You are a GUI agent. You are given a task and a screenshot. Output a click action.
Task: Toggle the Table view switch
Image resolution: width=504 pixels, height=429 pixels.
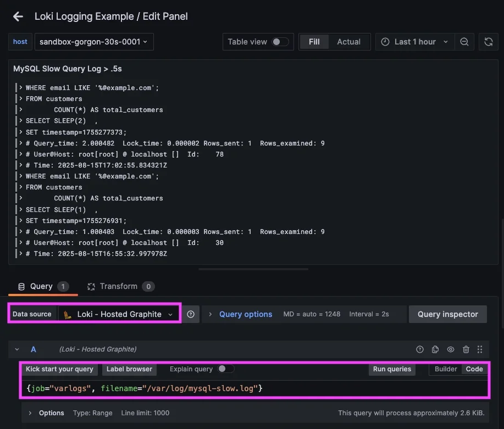pos(280,42)
